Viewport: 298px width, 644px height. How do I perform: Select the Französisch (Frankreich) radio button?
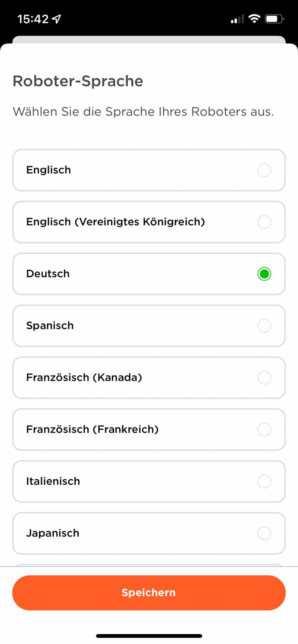pyautogui.click(x=264, y=429)
